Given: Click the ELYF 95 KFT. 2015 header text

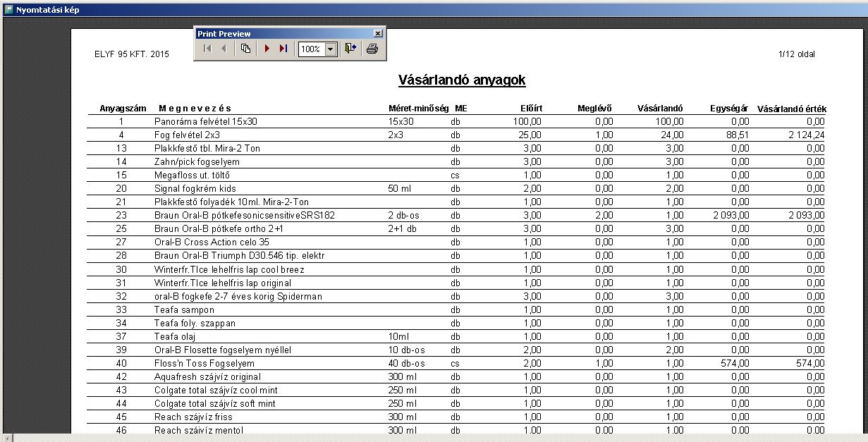Looking at the screenshot, I should tap(132, 54).
